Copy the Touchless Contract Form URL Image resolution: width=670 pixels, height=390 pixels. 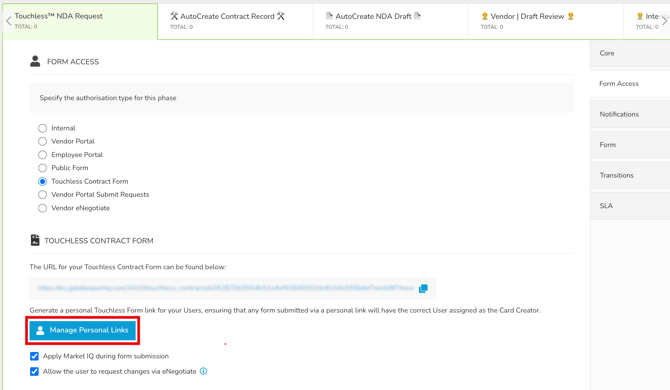point(423,288)
